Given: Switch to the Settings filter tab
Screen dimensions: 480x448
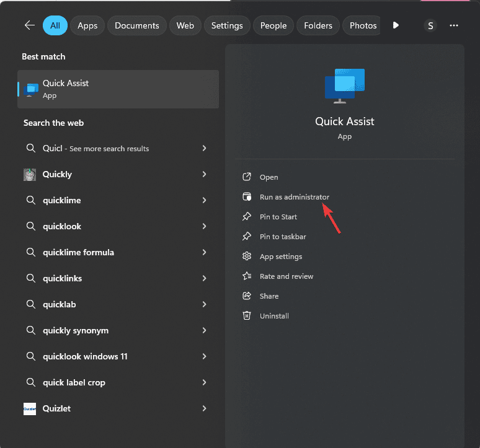Looking at the screenshot, I should 227,25.
